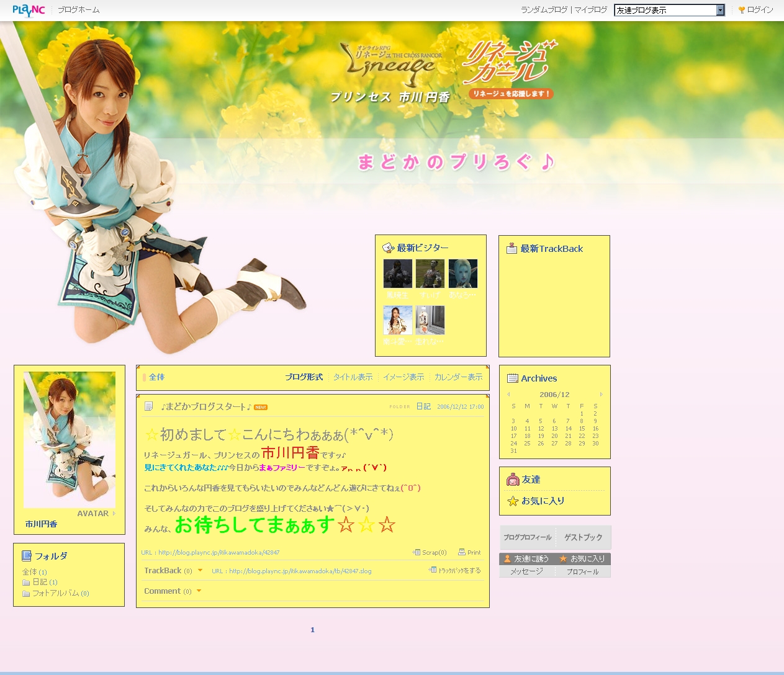Click the Print icon
Viewport: 784px width, 675px height.
point(462,552)
